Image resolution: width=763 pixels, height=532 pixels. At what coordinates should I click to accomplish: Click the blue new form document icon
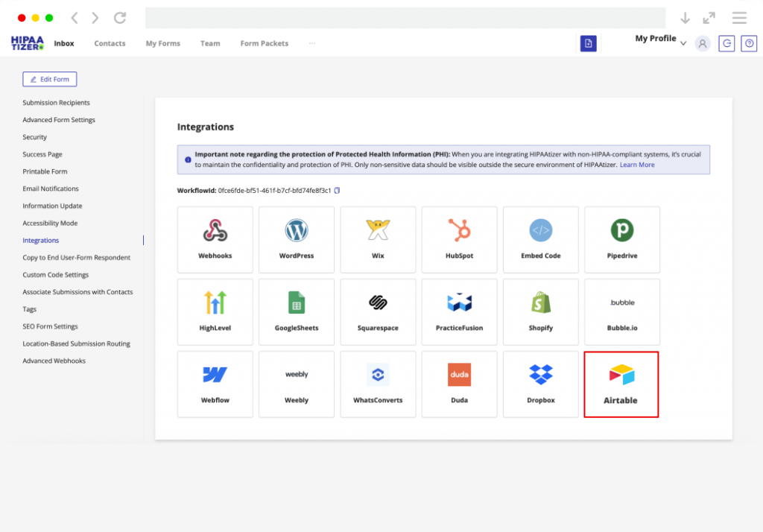[x=588, y=43]
